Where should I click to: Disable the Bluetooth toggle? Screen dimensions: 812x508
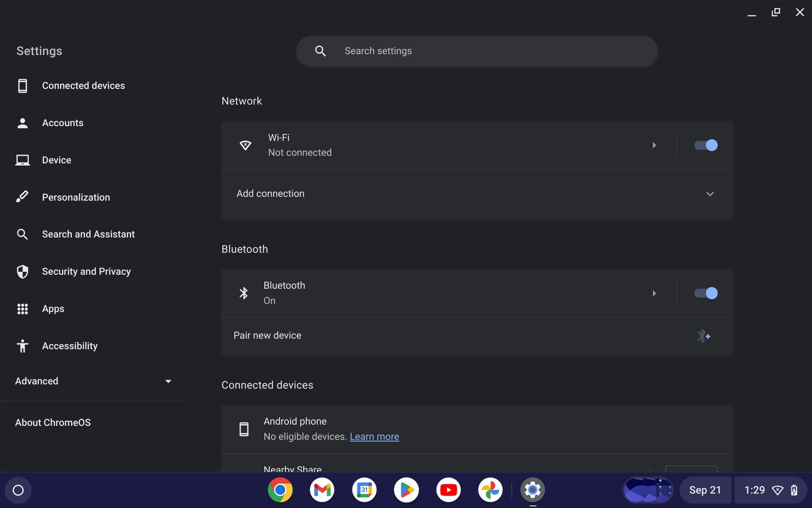705,293
